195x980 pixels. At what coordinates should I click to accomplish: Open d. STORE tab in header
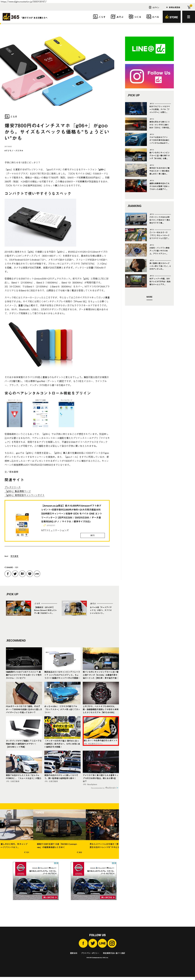coord(171,17)
